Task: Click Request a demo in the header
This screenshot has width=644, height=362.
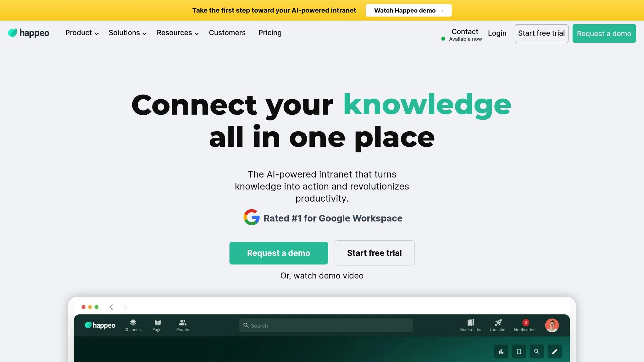Action: point(604,34)
